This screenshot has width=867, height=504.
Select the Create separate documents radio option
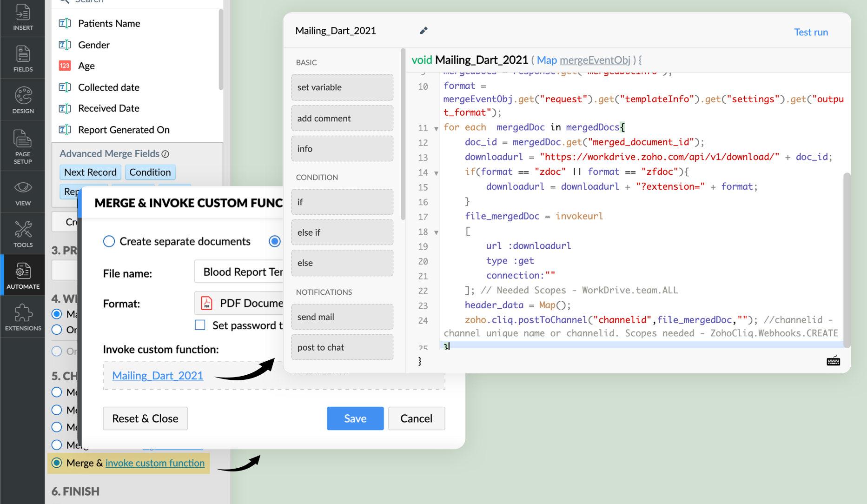click(109, 241)
